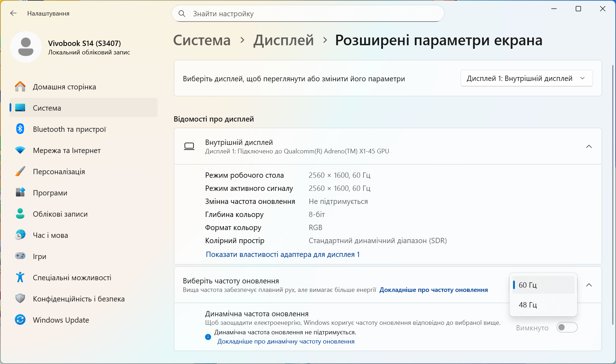This screenshot has width=616, height=364.
Task: Click the System monitor icon
Action: pos(20,108)
